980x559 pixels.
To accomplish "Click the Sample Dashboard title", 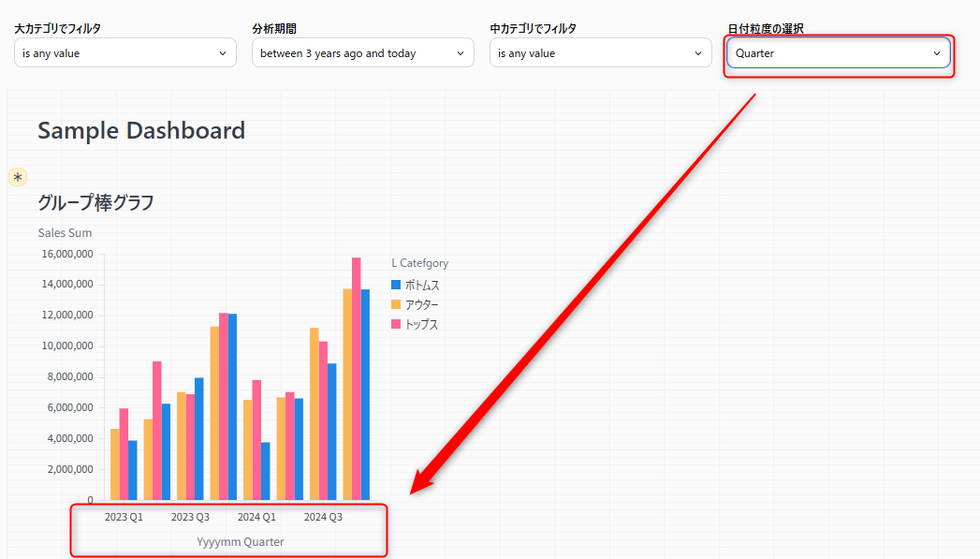I will (141, 131).
